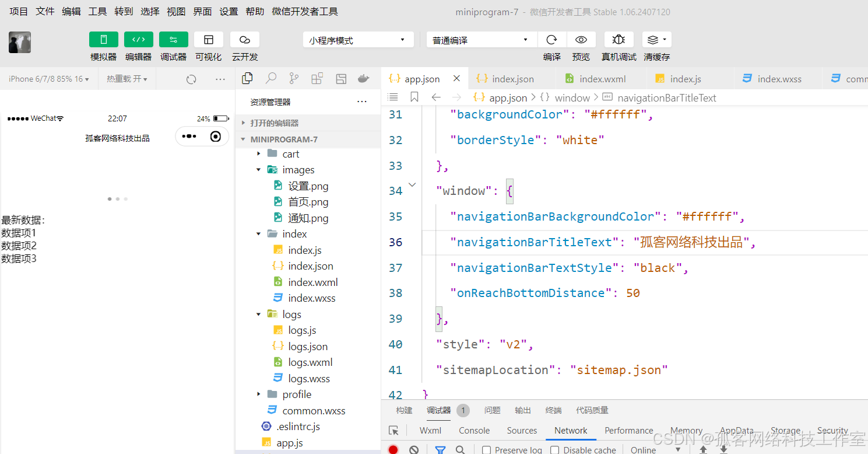Open 设置.png file
Screen dimensions: 868x454
(x=308, y=186)
